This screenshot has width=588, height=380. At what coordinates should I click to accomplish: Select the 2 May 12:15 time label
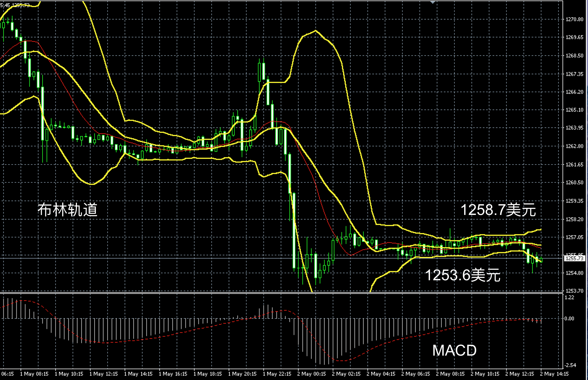pos(520,374)
